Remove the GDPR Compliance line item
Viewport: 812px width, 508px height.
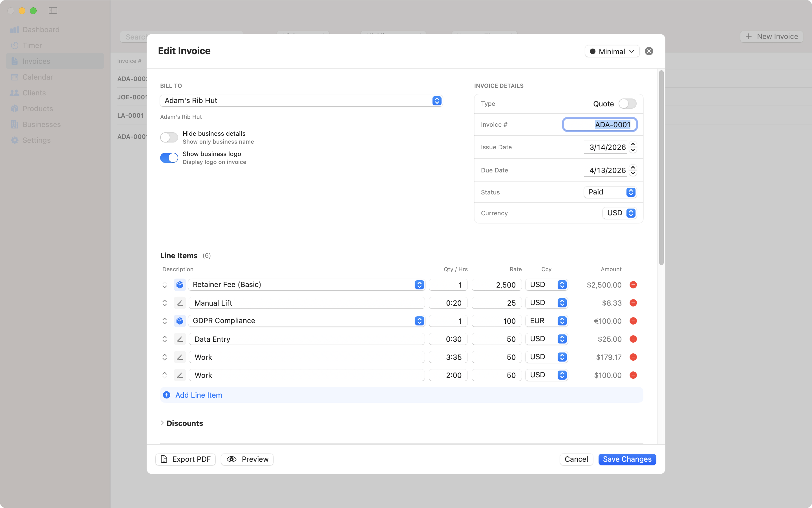[633, 321]
